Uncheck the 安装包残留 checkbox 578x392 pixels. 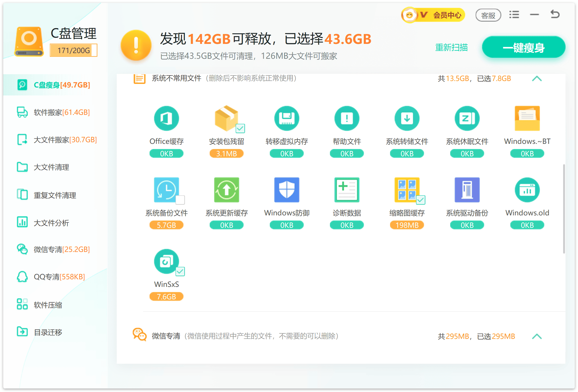240,128
